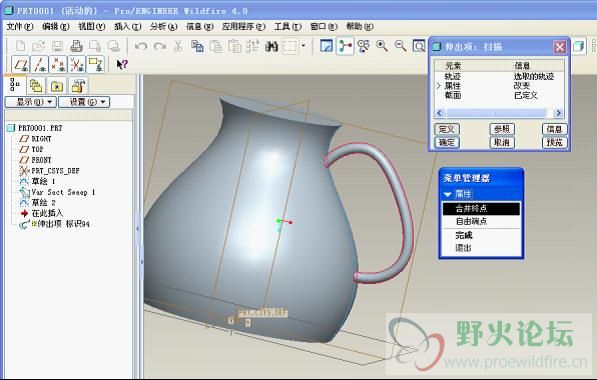Image resolution: width=597 pixels, height=380 pixels.
Task: Open the 显示 dropdown in model tree
Action: tap(30, 102)
